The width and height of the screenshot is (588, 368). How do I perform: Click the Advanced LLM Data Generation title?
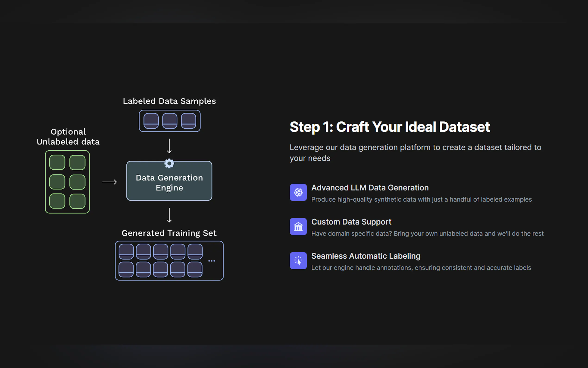tap(370, 188)
